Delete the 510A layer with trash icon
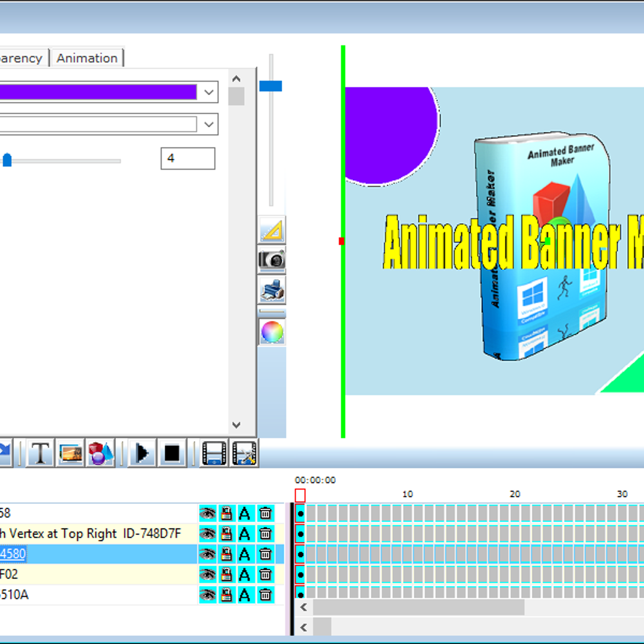 (x=265, y=594)
